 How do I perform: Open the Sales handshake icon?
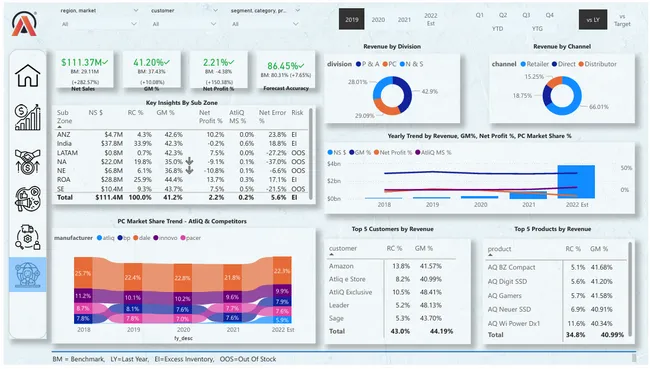[x=27, y=161]
